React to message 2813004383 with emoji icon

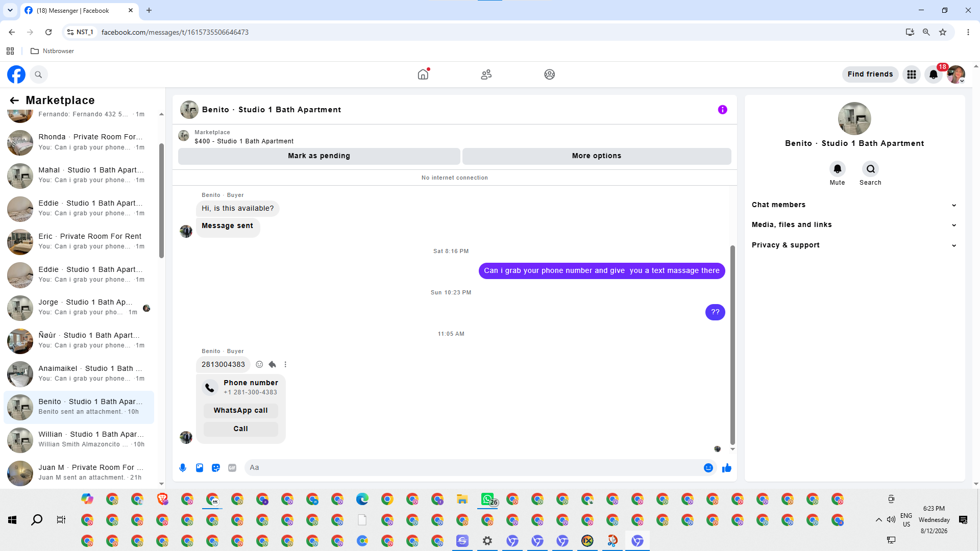259,364
